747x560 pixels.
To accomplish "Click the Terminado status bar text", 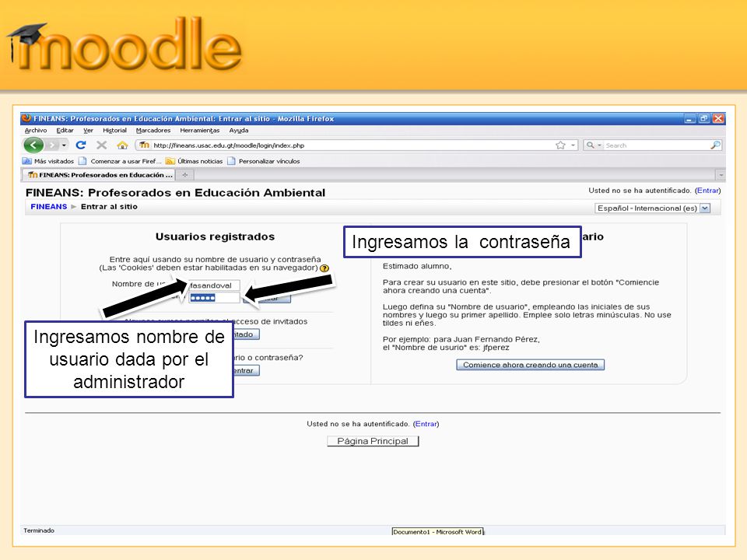I will (x=39, y=530).
